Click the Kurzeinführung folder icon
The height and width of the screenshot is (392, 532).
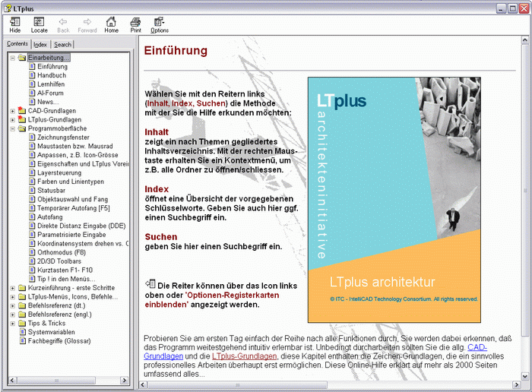pyautogui.click(x=22, y=288)
